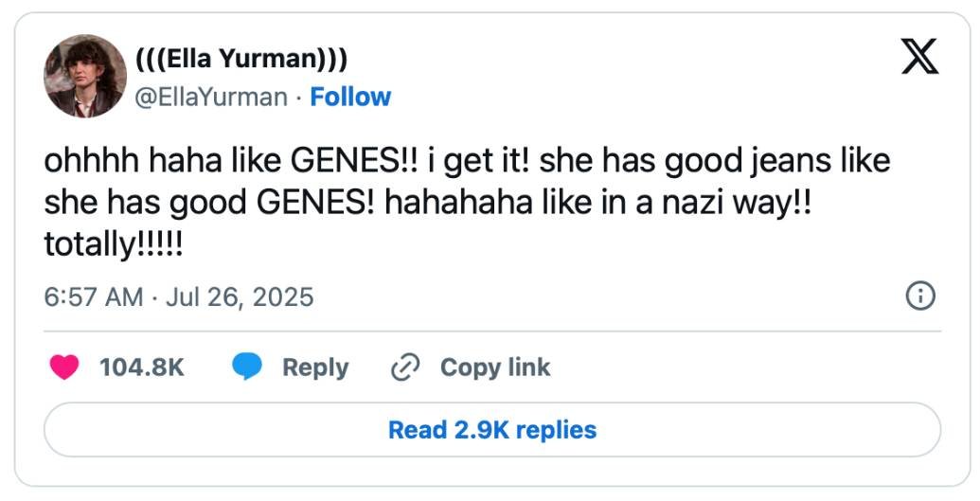Image resolution: width=980 pixels, height=501 pixels.
Task: Click the X logo in the tweet corner
Action: point(918,56)
